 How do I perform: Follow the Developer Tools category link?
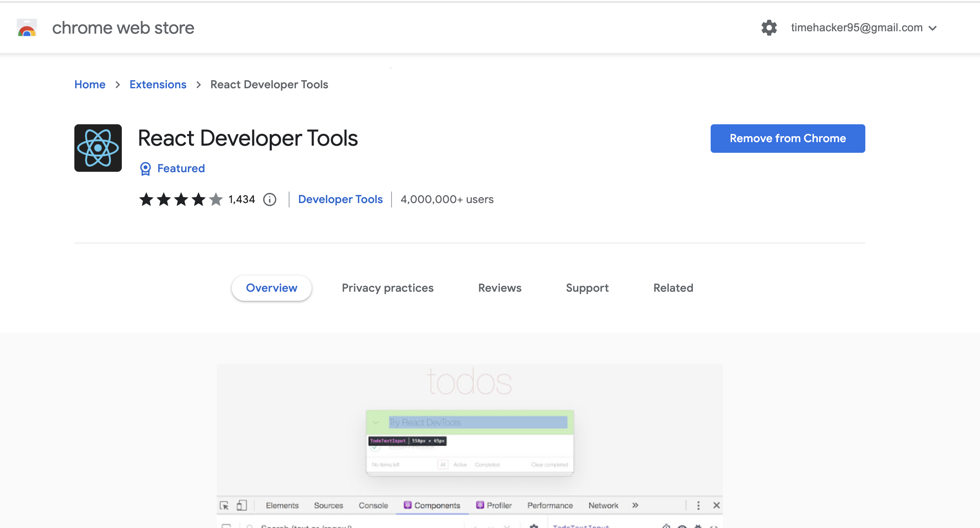(x=340, y=199)
